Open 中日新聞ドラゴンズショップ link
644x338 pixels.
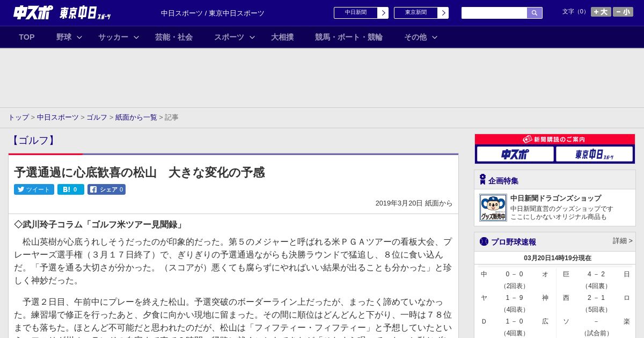pos(555,198)
